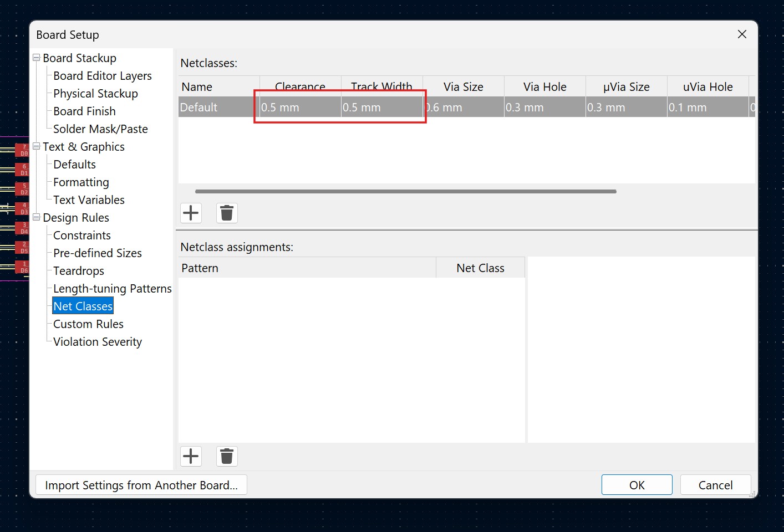Click the Pattern column header
The image size is (784, 532).
pyautogui.click(x=308, y=268)
